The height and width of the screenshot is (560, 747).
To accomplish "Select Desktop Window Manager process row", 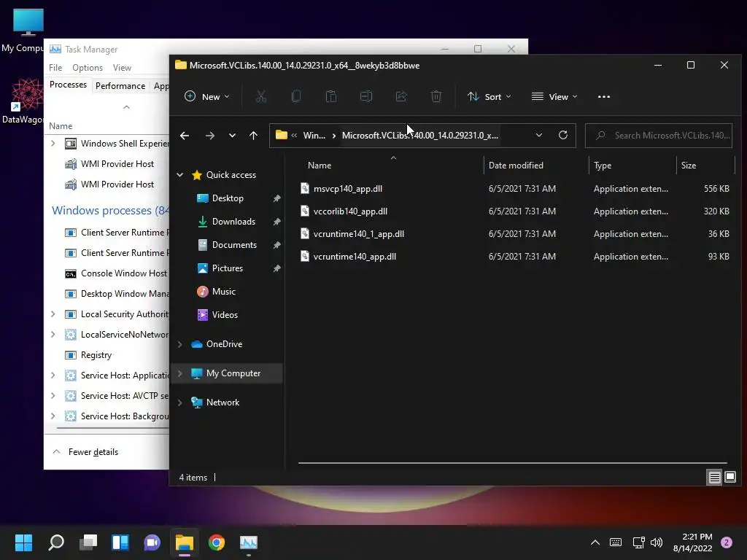I will click(x=116, y=294).
